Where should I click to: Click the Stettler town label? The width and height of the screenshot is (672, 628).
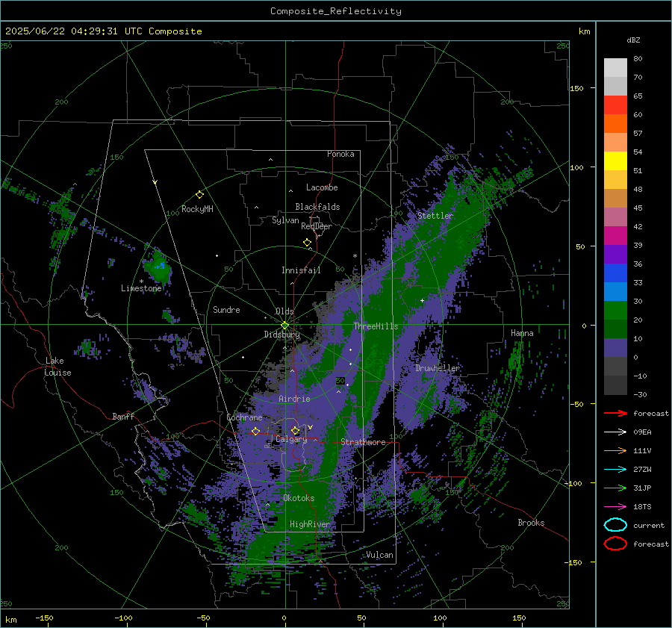pyautogui.click(x=435, y=216)
